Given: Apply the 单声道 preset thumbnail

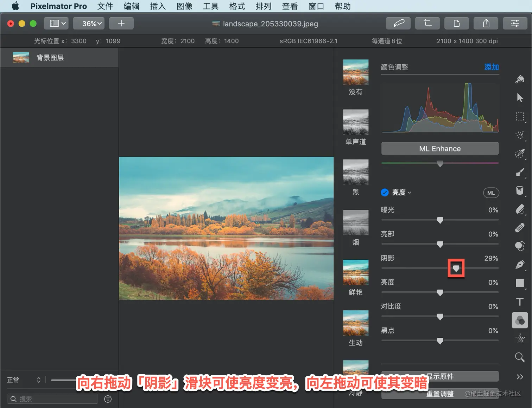Looking at the screenshot, I should click(356, 122).
